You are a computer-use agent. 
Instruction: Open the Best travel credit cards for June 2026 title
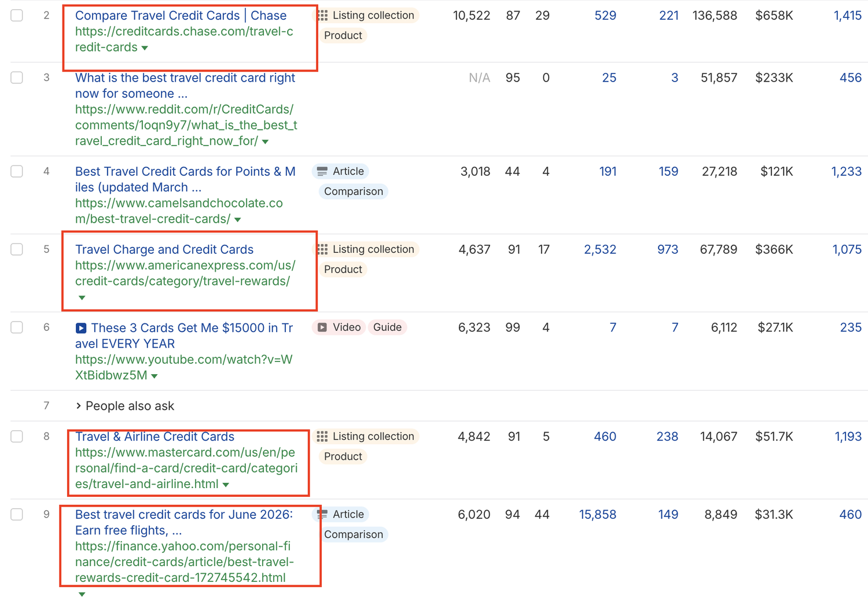click(184, 522)
